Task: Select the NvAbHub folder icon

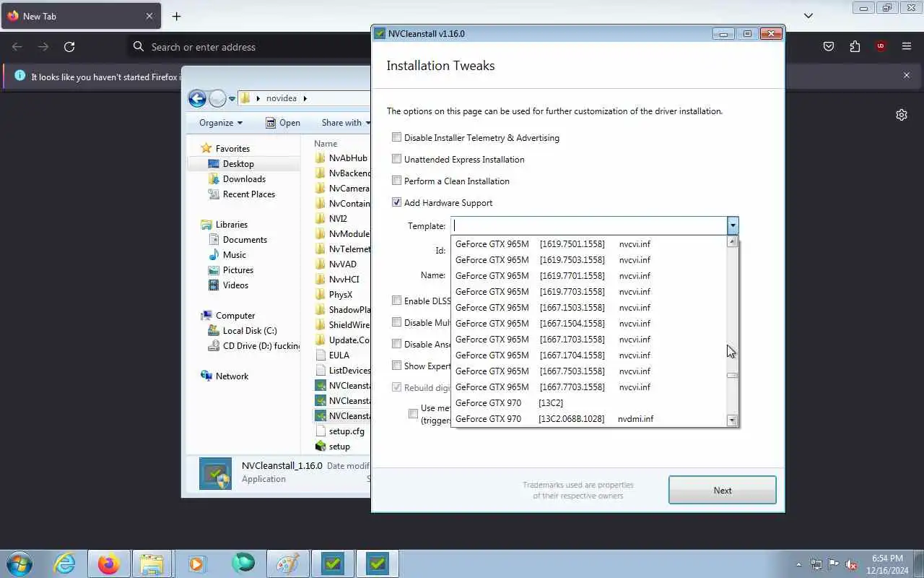Action: [321, 158]
